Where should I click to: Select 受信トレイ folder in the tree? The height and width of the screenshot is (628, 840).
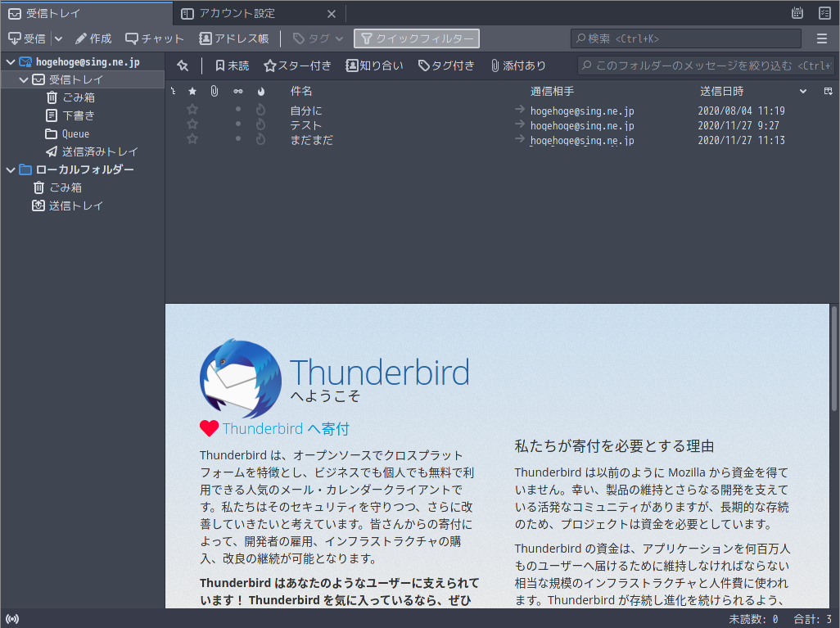click(75, 80)
